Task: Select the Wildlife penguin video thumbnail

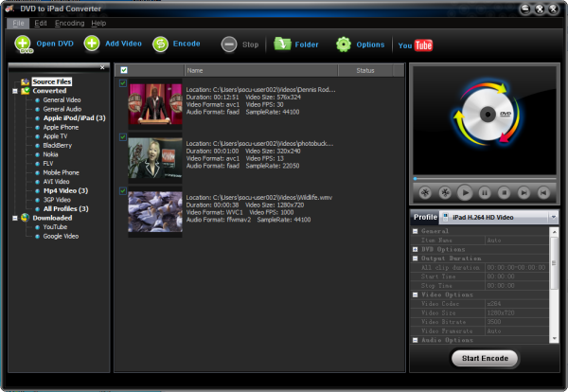Action: (x=155, y=212)
